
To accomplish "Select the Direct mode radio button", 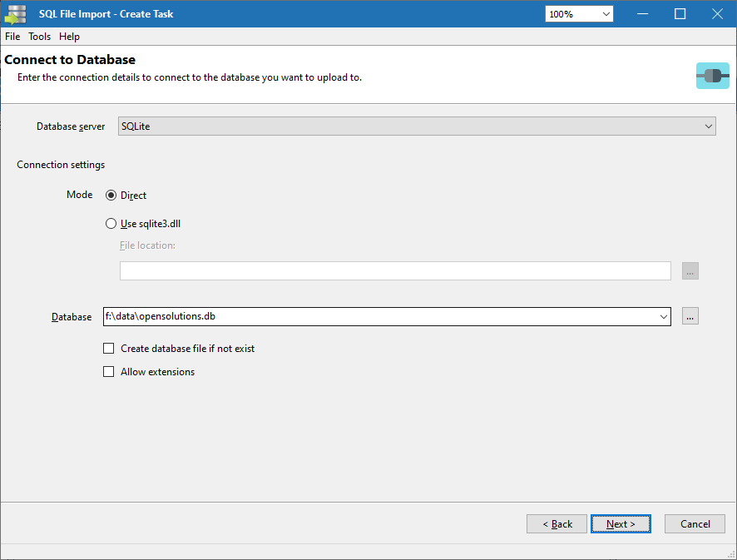I will point(111,196).
